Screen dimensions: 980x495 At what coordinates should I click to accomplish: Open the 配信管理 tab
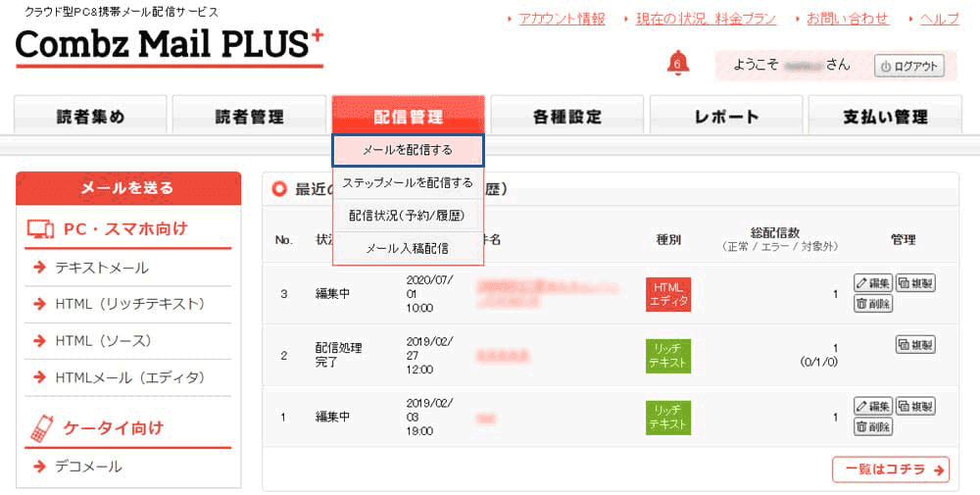point(408,115)
